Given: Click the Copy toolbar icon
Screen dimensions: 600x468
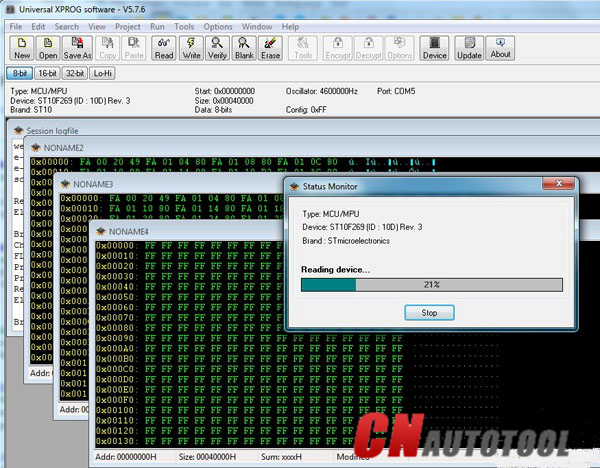Looking at the screenshot, I should click(x=108, y=48).
